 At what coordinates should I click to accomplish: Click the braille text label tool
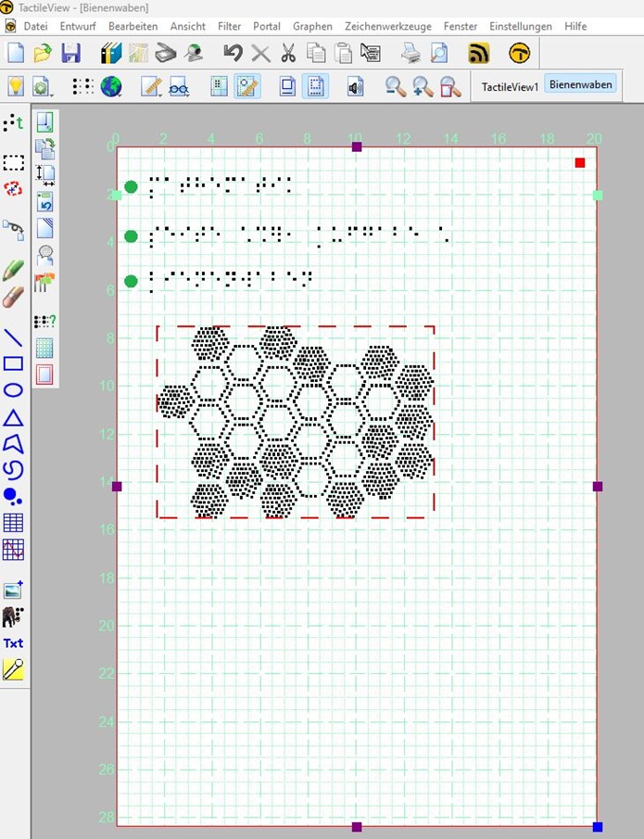pyautogui.click(x=13, y=122)
